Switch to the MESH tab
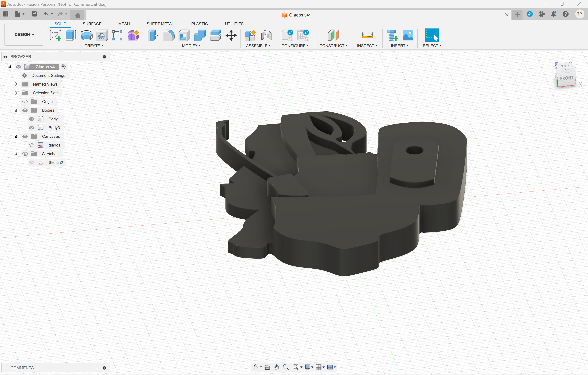The height and width of the screenshot is (375, 588). (124, 24)
